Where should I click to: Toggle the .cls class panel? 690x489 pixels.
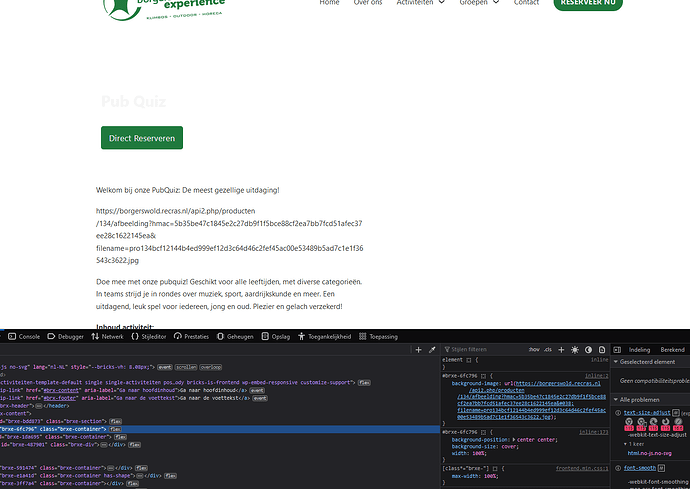pos(548,349)
